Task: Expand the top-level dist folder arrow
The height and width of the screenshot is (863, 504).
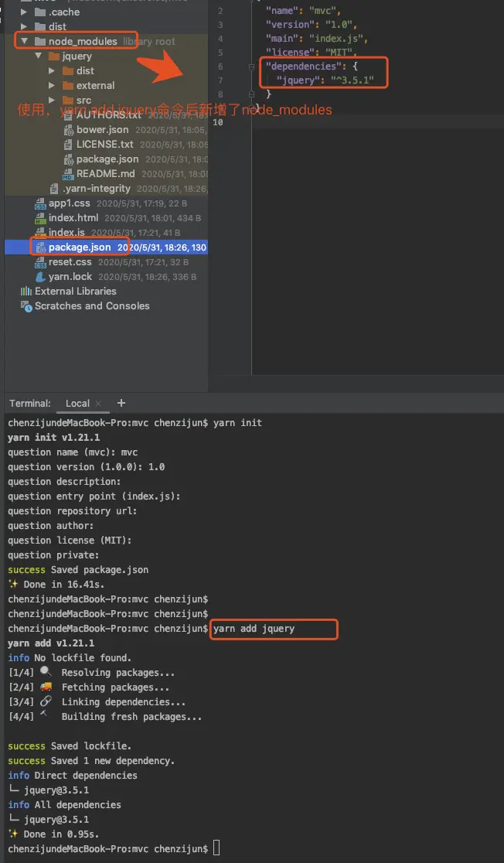Action: point(24,26)
